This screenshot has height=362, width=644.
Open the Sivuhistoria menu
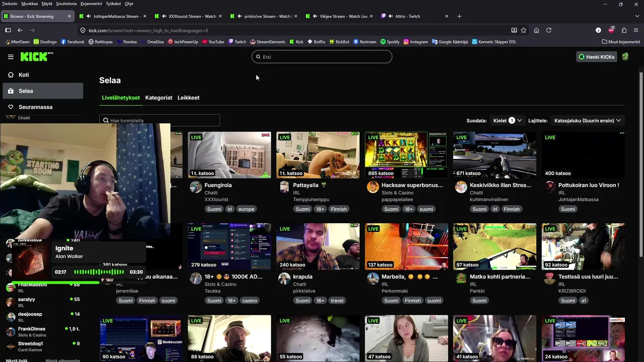tap(66, 4)
